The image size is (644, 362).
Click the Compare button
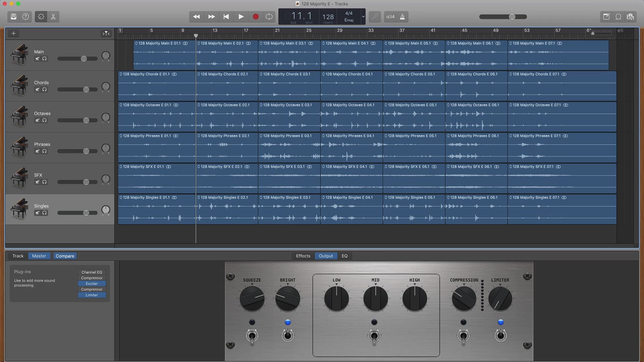(65, 256)
